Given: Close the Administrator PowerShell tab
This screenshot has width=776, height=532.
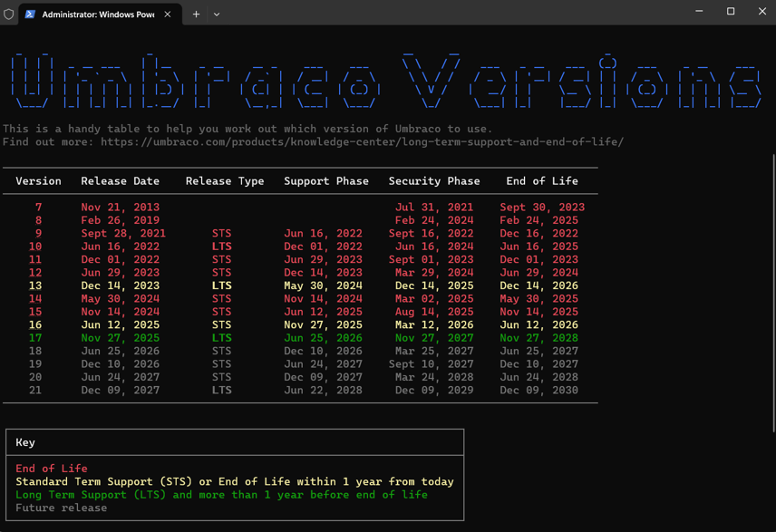Looking at the screenshot, I should [167, 14].
